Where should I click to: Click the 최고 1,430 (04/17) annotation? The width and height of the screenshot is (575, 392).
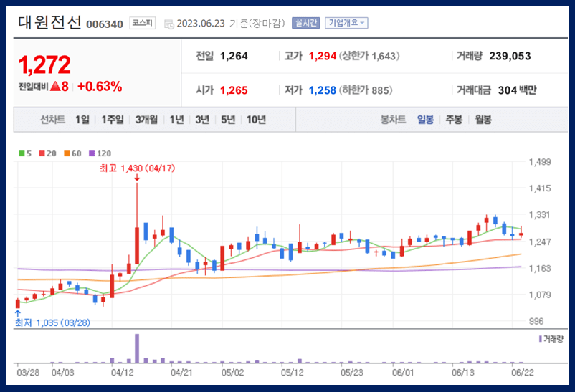pyautogui.click(x=137, y=168)
